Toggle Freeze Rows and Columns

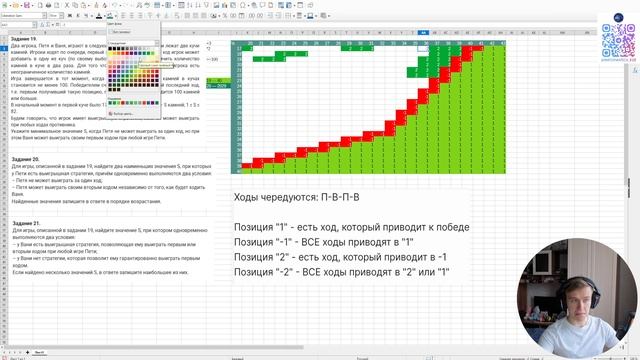tap(289, 5)
